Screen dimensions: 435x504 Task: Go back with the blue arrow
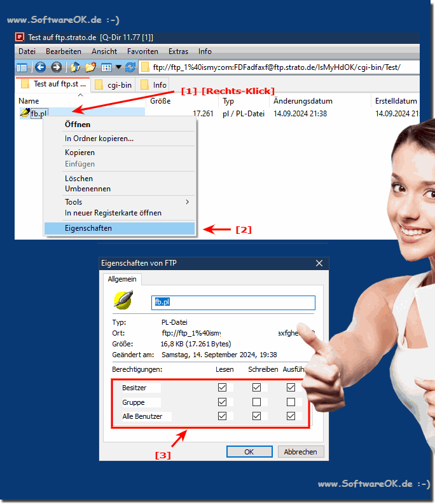click(x=40, y=67)
